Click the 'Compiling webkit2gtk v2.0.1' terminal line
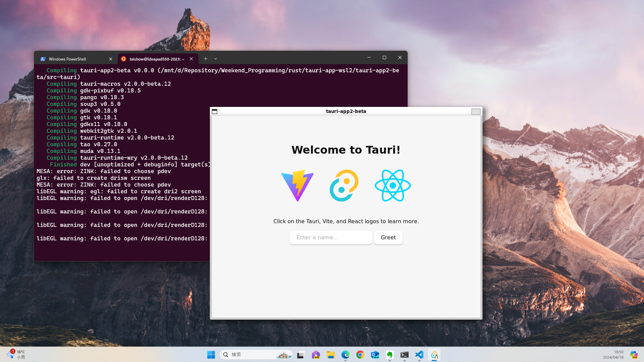Screen dimensions: 644x362 click(92, 131)
